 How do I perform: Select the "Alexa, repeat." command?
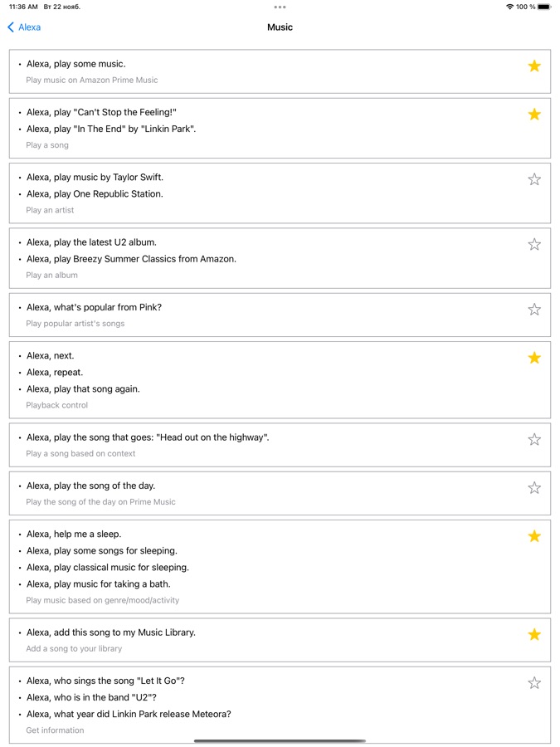(x=55, y=373)
